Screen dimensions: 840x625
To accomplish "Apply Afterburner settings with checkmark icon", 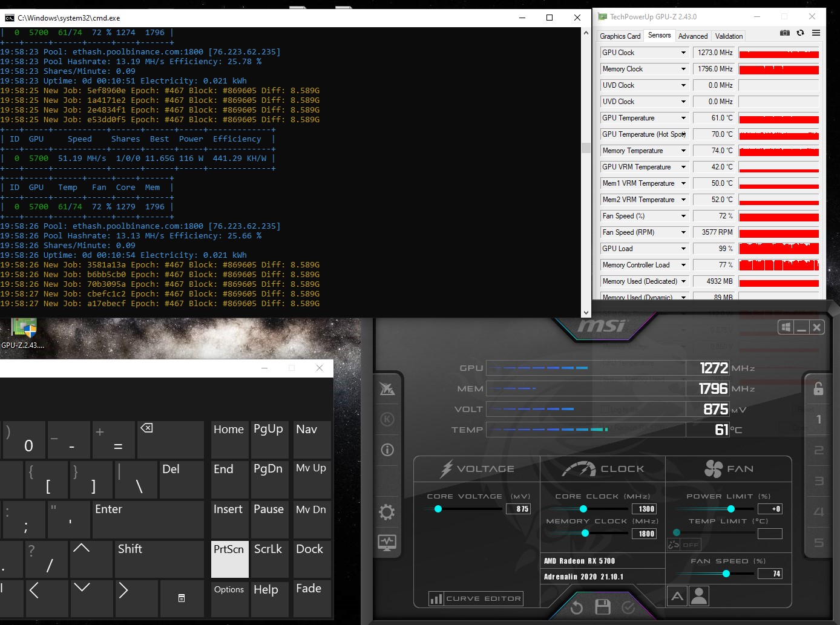I will (629, 607).
